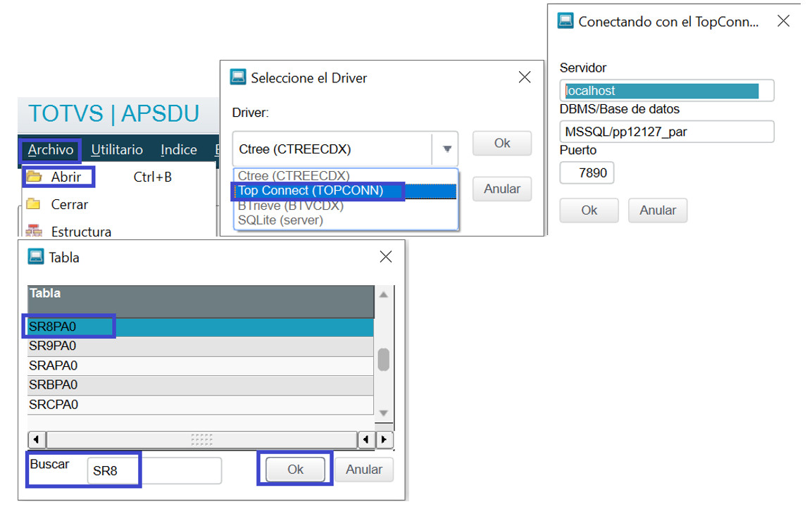Click Anular in the Tabla dialog
The image size is (812, 509).
pos(364,470)
